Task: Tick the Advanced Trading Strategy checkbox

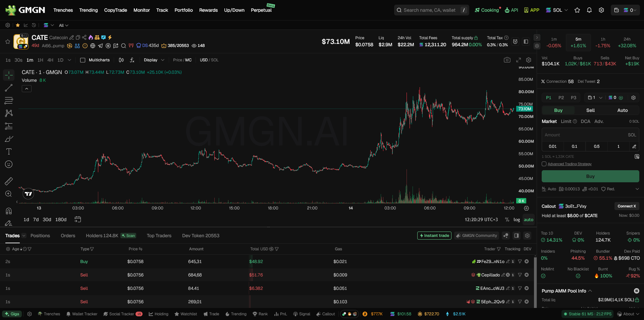Action: coord(544,164)
